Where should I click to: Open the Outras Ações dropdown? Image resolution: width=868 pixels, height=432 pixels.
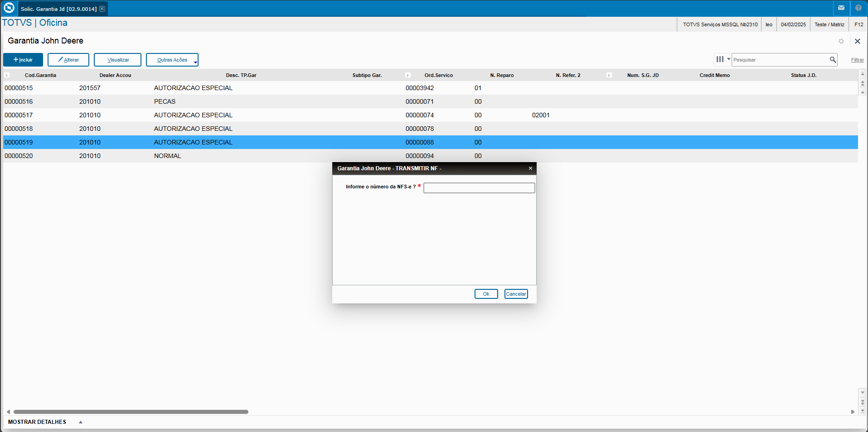(172, 60)
